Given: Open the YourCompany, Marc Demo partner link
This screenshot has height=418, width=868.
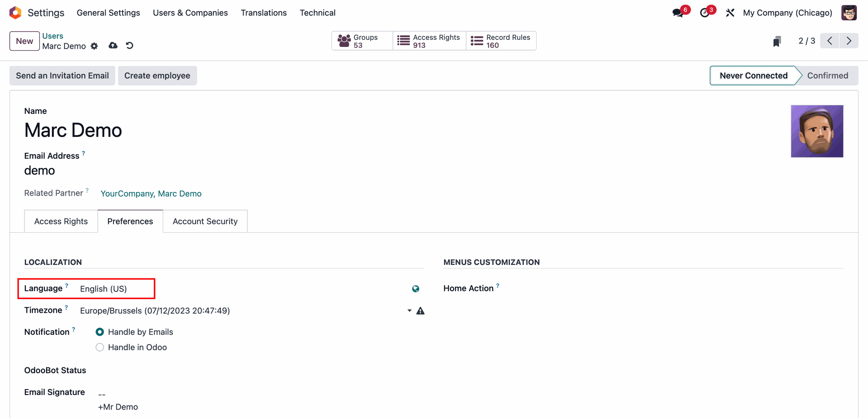Looking at the screenshot, I should [x=151, y=193].
